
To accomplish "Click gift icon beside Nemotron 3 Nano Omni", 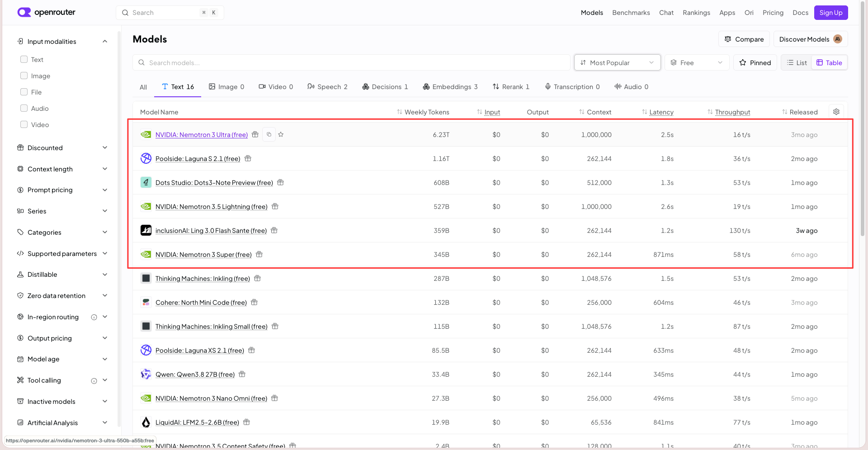I will (274, 398).
